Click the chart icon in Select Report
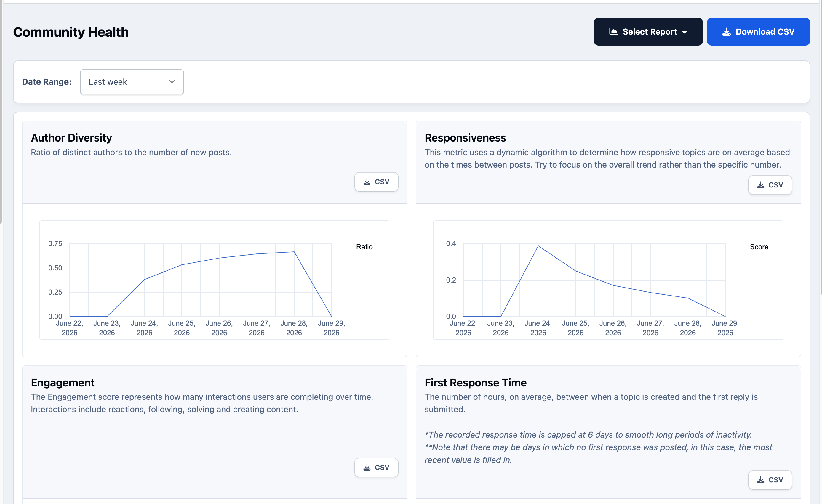Screen dimensions: 822x504 [613, 32]
